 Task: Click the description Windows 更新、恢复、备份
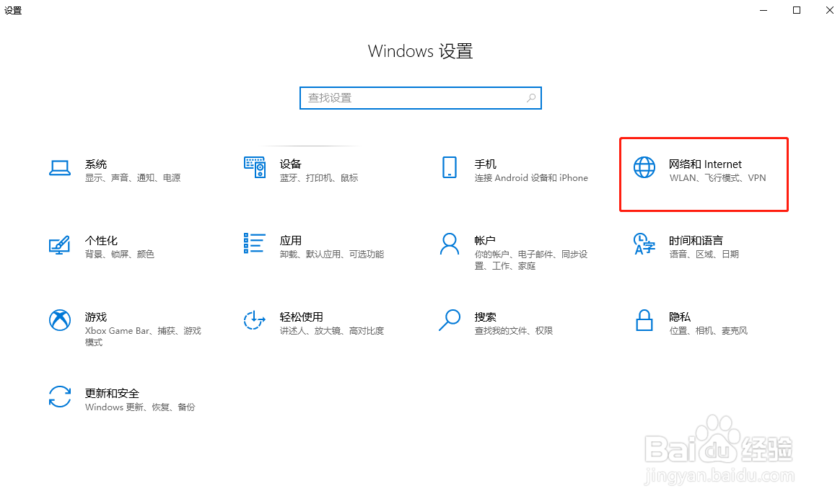click(x=140, y=407)
